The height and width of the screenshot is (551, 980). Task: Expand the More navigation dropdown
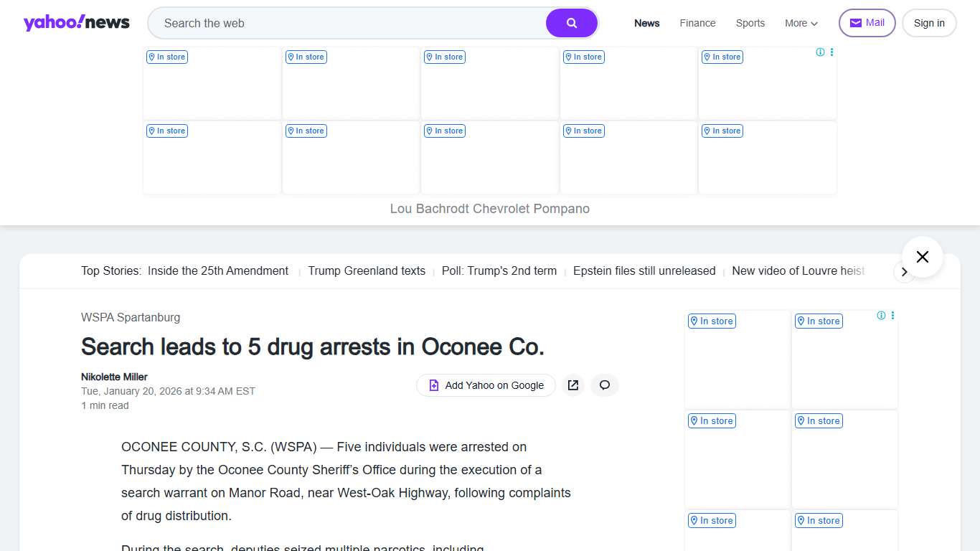tap(800, 23)
